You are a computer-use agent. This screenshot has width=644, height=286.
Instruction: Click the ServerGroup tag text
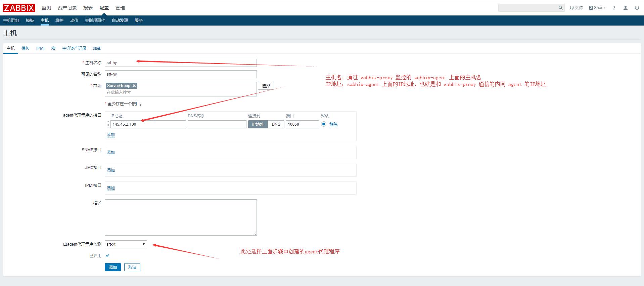click(x=119, y=86)
